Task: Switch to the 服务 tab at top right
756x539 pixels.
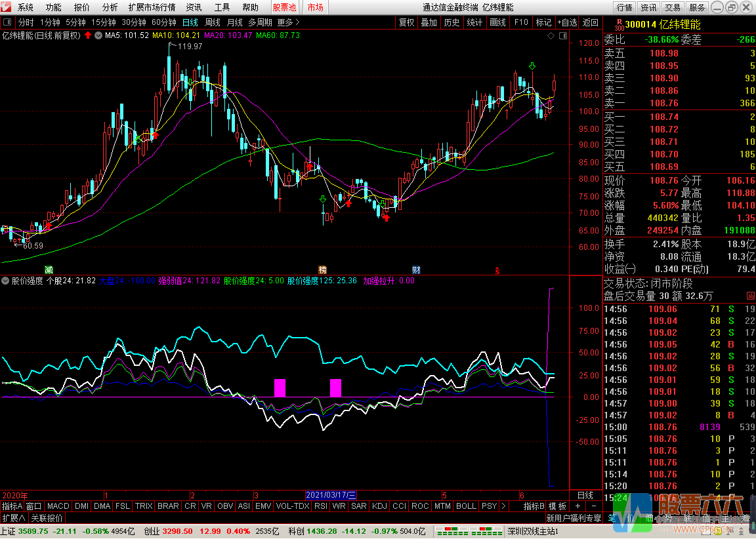Action: pyautogui.click(x=697, y=7)
